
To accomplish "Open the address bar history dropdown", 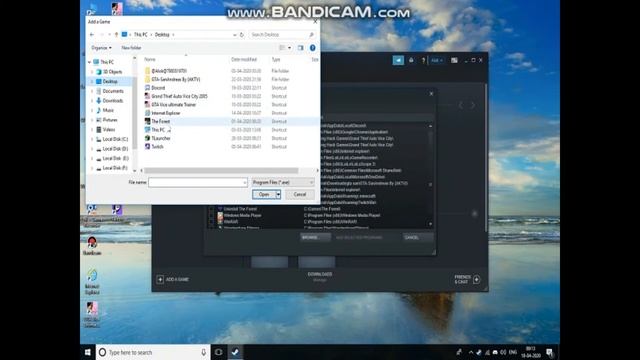I will (x=235, y=35).
